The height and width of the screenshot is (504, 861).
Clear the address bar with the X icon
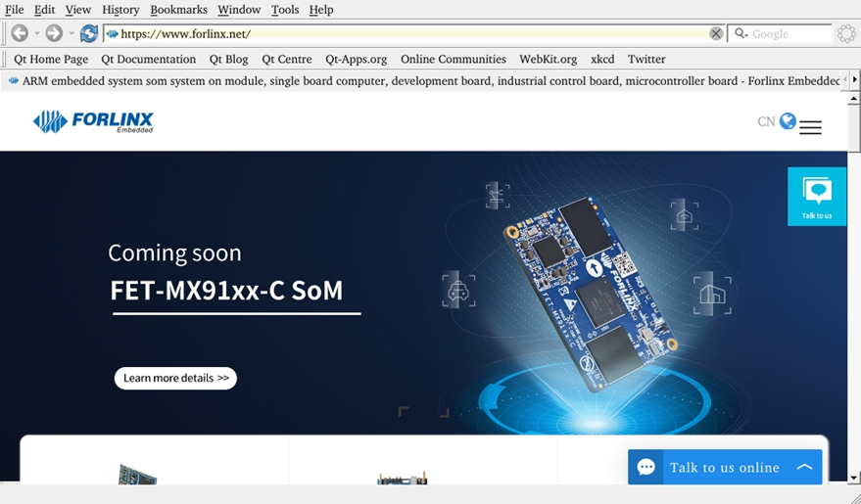pos(716,33)
